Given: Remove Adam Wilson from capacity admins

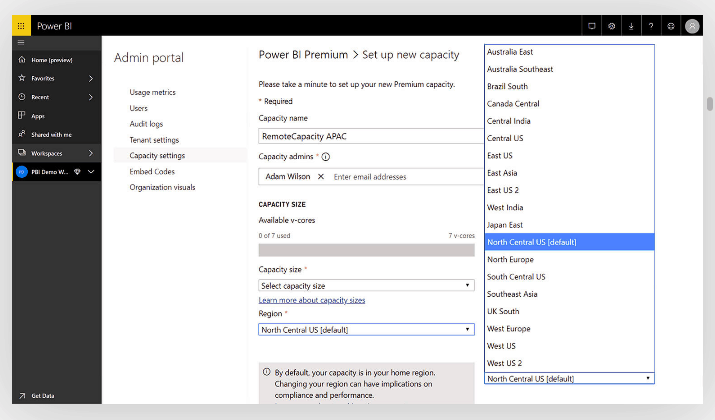Looking at the screenshot, I should [321, 176].
